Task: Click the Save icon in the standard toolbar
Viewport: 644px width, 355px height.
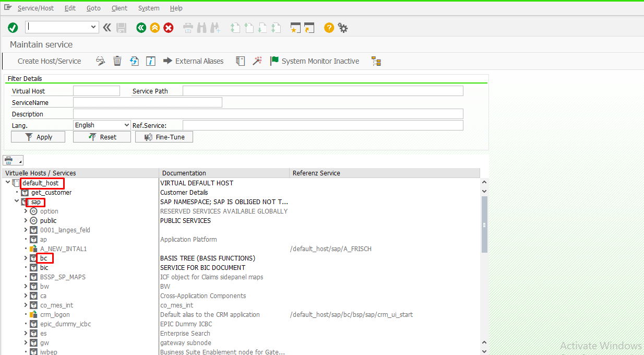Action: click(x=122, y=27)
